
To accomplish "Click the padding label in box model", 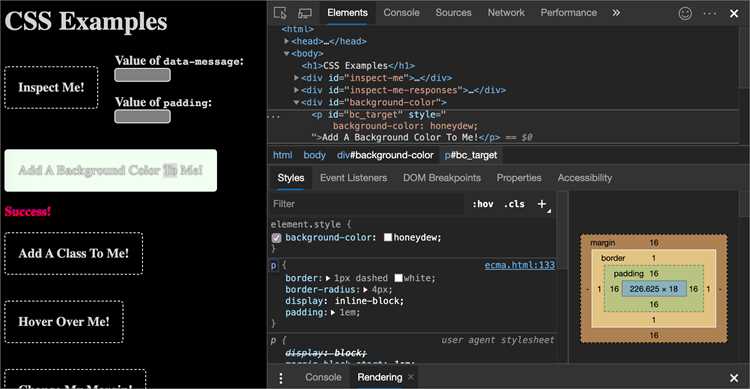I will click(629, 274).
